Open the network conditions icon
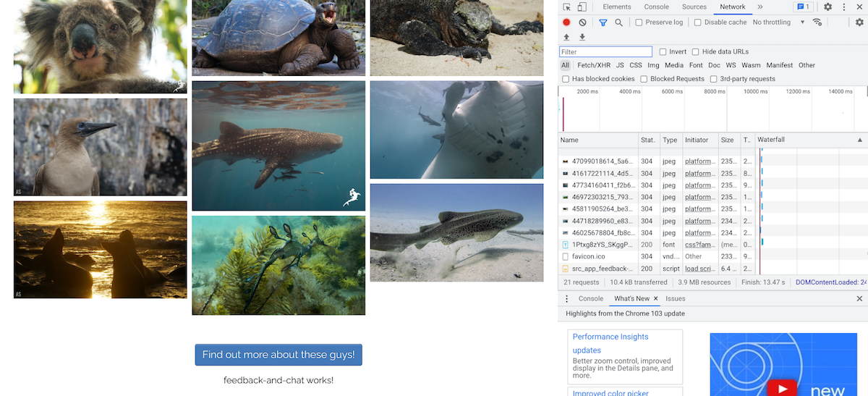This screenshot has width=868, height=396. click(817, 22)
